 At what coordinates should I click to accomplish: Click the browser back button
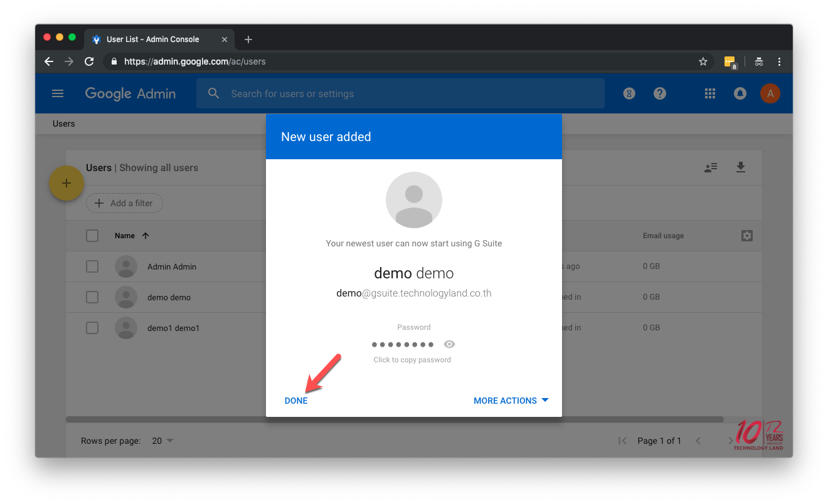49,61
